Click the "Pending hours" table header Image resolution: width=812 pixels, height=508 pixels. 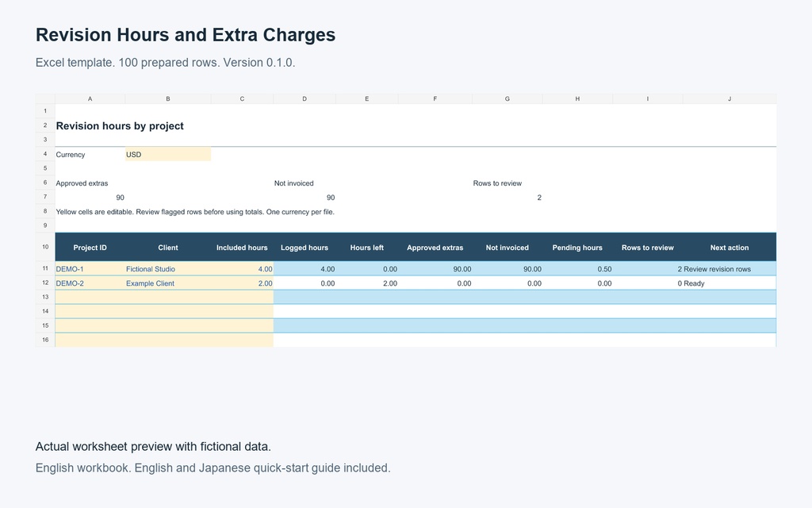(x=577, y=248)
